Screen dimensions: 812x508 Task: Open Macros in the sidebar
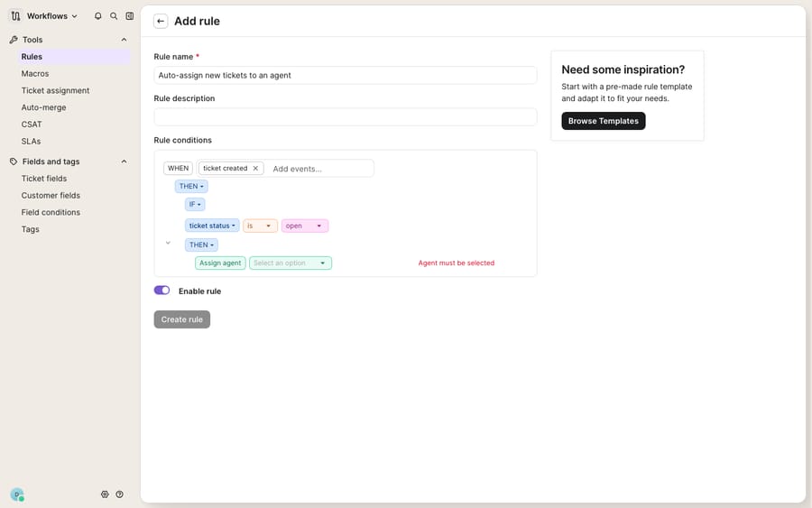(34, 73)
